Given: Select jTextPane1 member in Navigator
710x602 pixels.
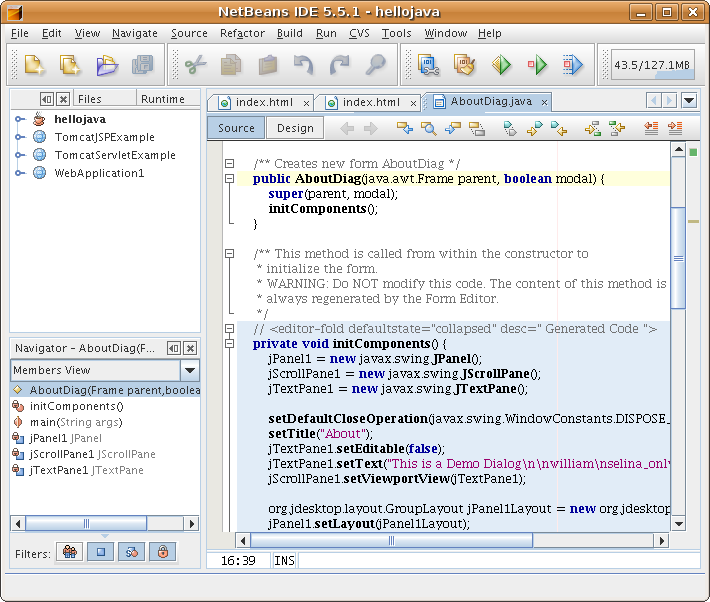Looking at the screenshot, I should pyautogui.click(x=86, y=470).
